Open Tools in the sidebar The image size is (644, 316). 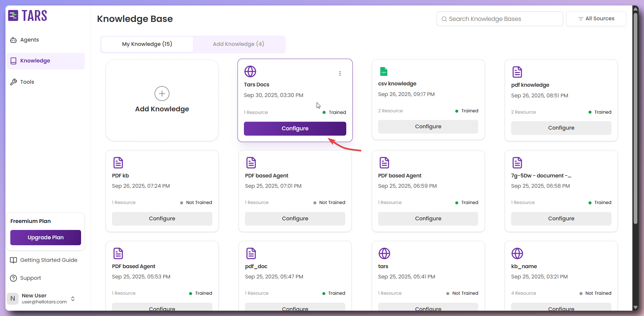pyautogui.click(x=46, y=82)
